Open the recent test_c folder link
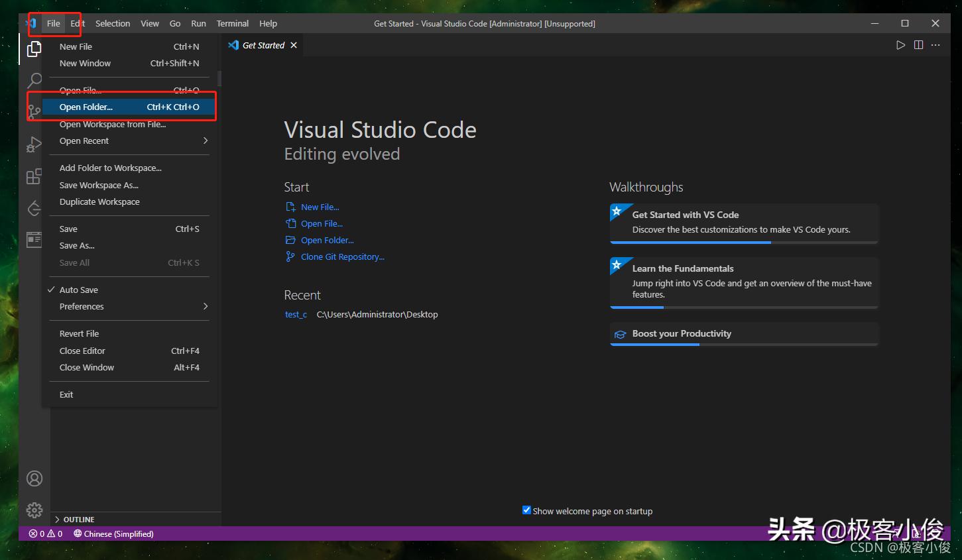Viewport: 962px width, 560px height. pos(296,315)
